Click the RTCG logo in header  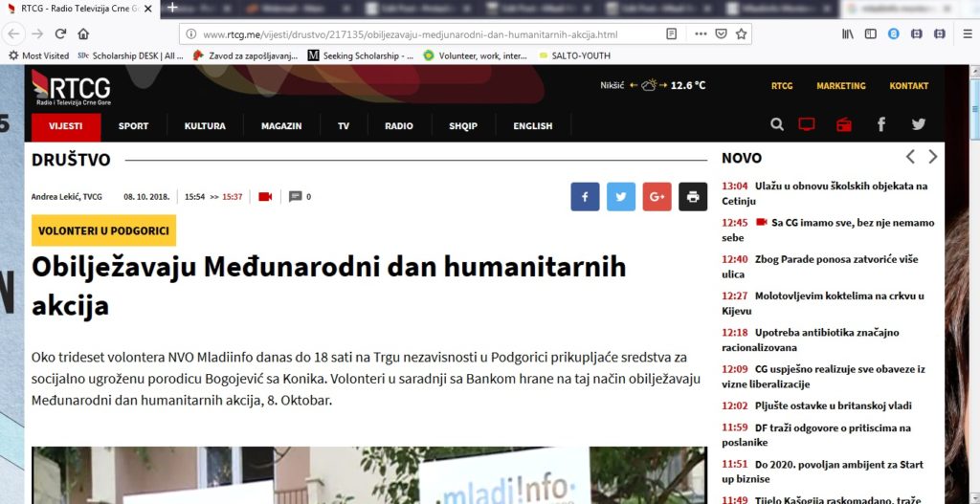click(72, 88)
